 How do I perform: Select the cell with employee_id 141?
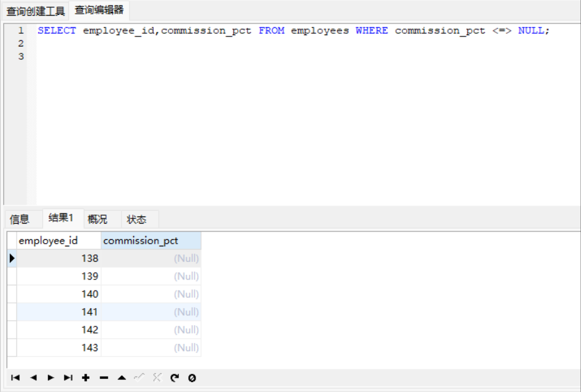tap(58, 312)
